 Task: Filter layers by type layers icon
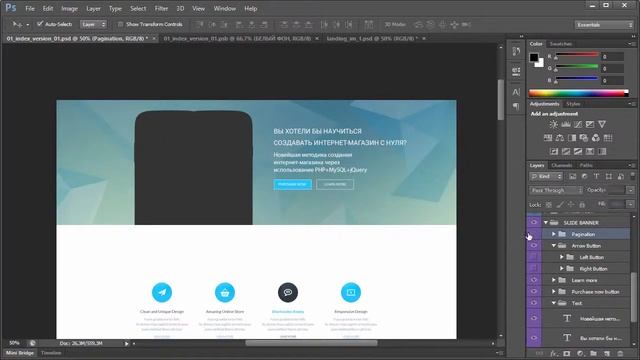tap(596, 176)
